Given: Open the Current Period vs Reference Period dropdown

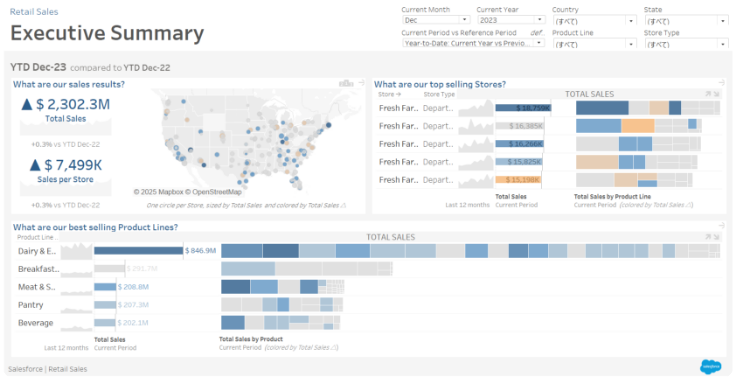Looking at the screenshot, I should (x=473, y=43).
